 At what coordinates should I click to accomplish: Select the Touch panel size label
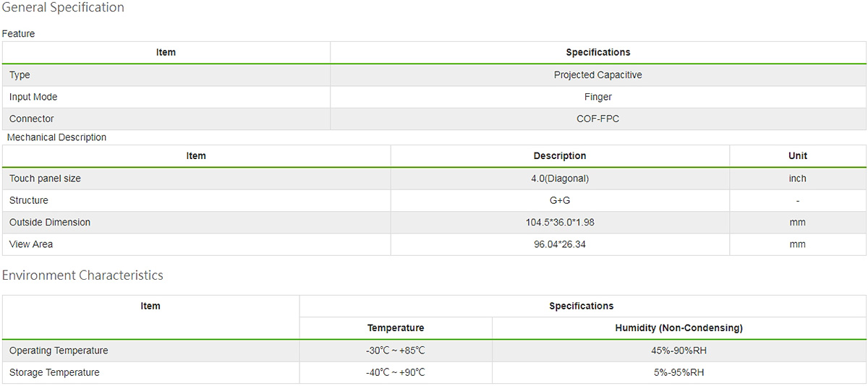[45, 179]
